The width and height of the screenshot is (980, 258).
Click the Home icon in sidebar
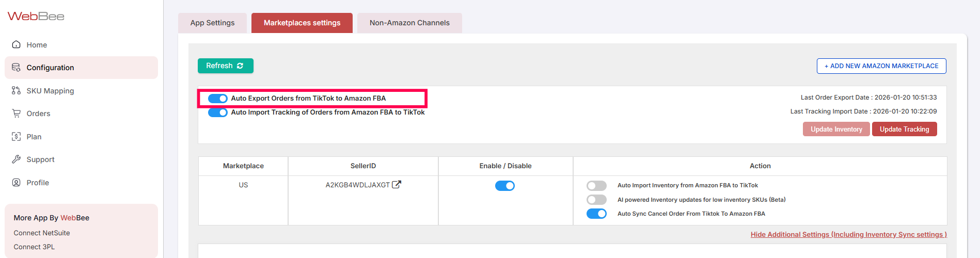click(17, 45)
